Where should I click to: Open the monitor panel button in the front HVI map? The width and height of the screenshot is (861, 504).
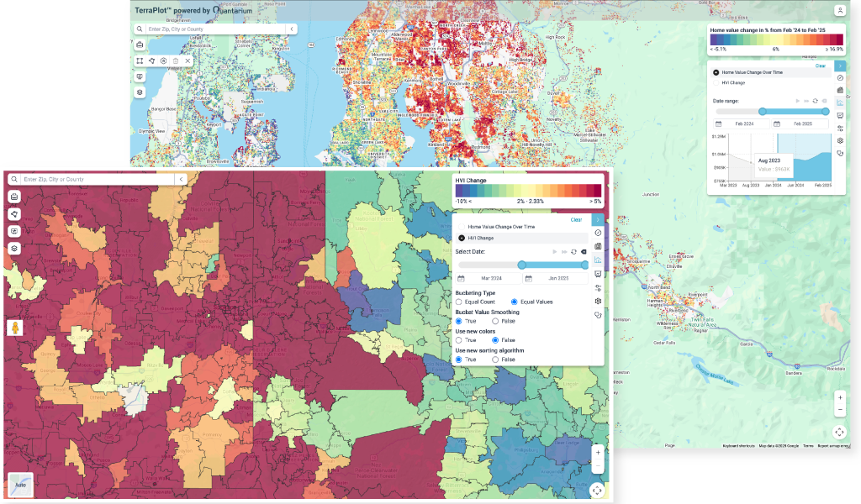14,231
